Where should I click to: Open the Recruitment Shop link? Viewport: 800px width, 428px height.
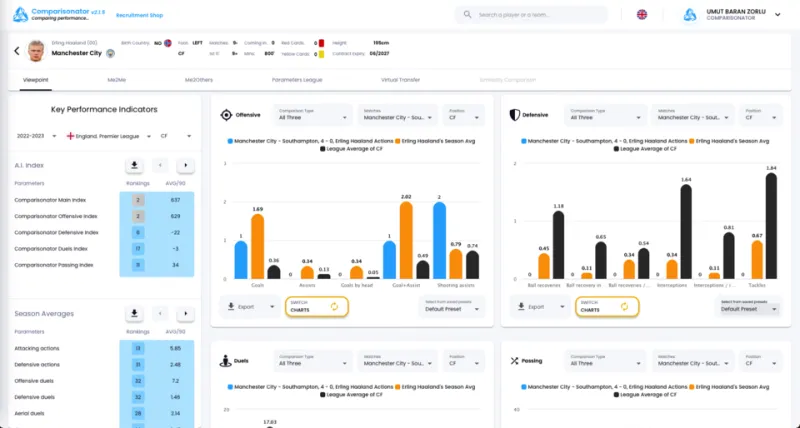(139, 15)
